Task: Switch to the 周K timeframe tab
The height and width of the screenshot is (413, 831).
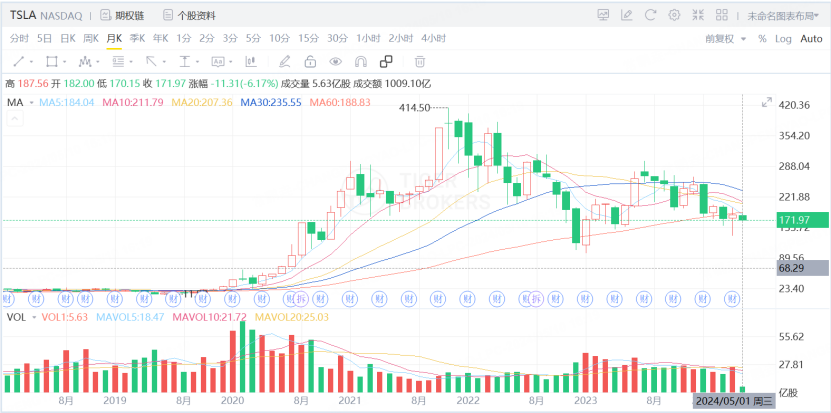Action: pyautogui.click(x=90, y=38)
